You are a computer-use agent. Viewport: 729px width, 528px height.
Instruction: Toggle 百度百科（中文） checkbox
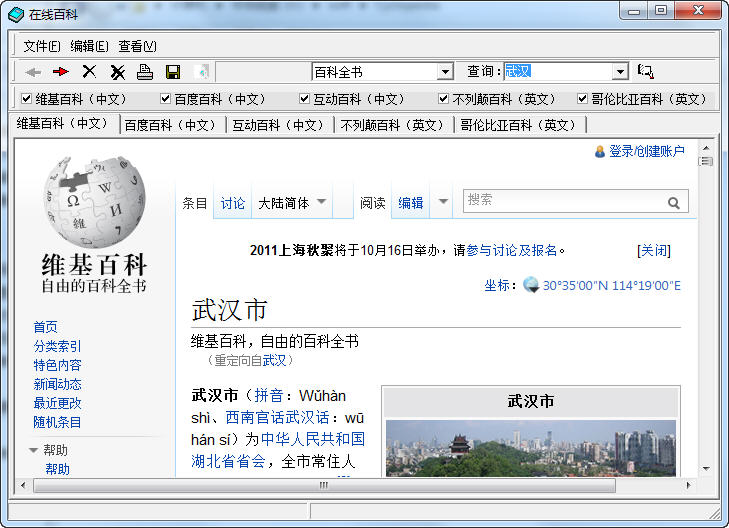point(166,99)
